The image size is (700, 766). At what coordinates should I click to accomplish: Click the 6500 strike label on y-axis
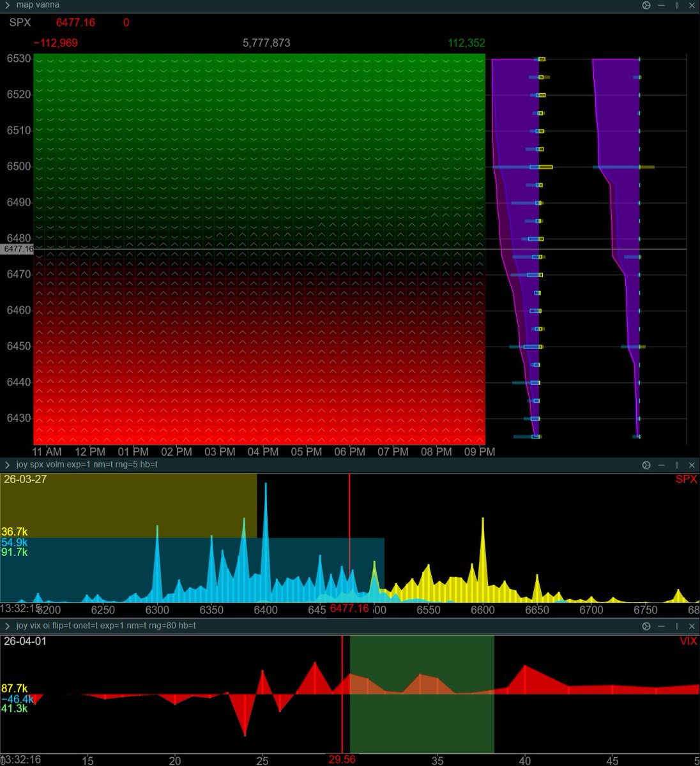point(19,167)
